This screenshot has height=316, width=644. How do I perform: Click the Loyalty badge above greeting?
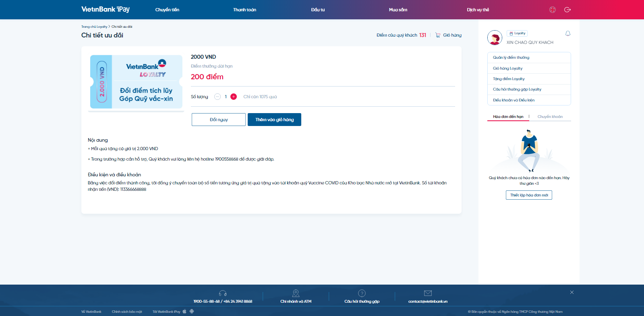pyautogui.click(x=517, y=33)
